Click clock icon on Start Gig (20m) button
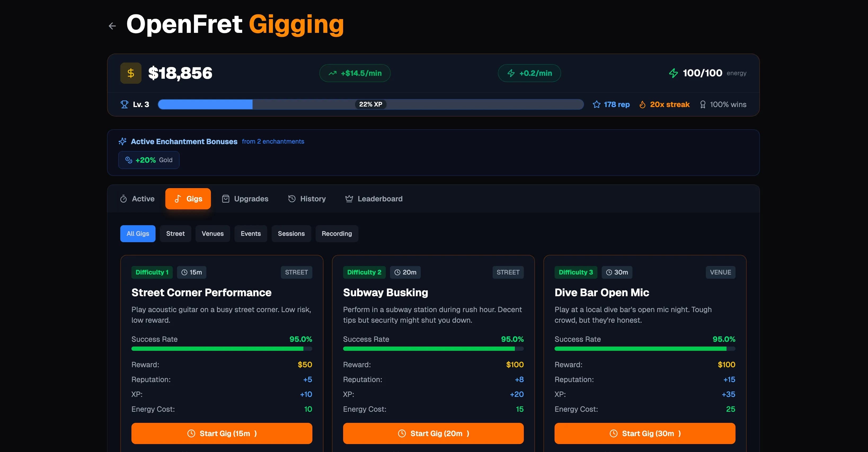Viewport: 868px width, 452px height. pos(402,433)
